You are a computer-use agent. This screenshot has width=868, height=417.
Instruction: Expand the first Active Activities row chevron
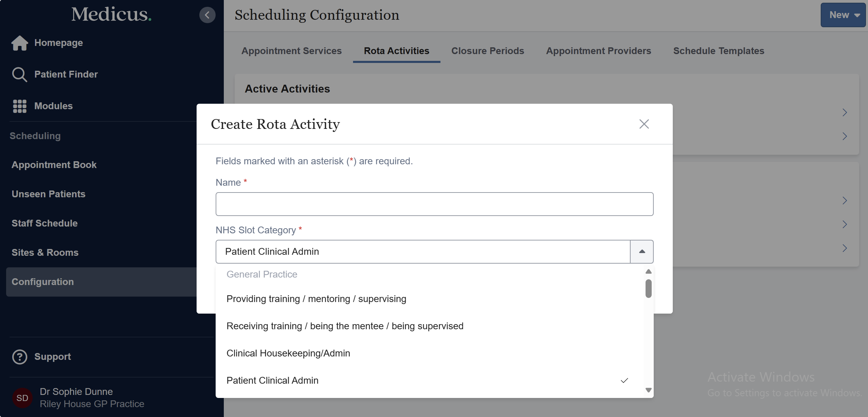pos(845,112)
